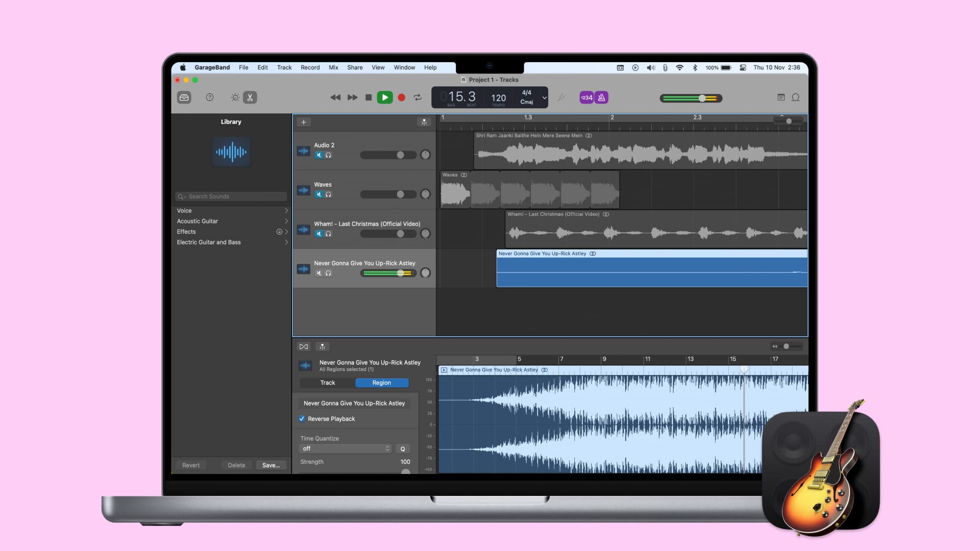
Task: Click the red Record button
Action: (x=402, y=97)
